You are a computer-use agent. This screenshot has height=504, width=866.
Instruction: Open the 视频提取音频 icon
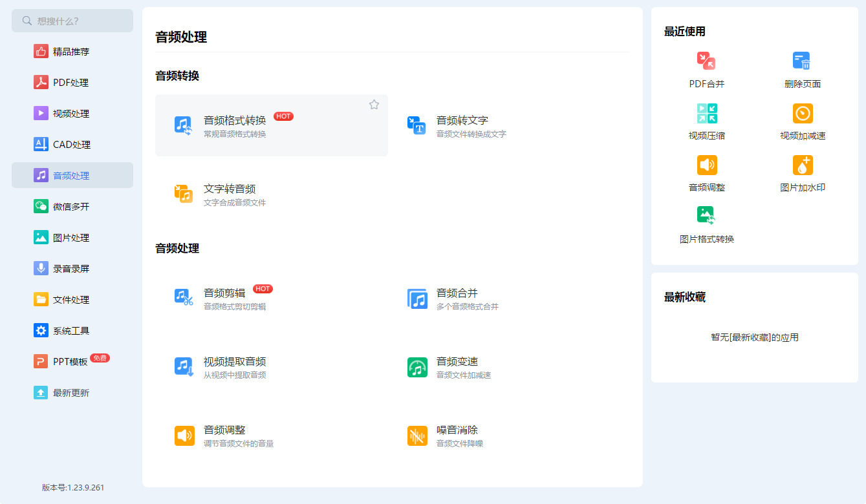pyautogui.click(x=184, y=367)
